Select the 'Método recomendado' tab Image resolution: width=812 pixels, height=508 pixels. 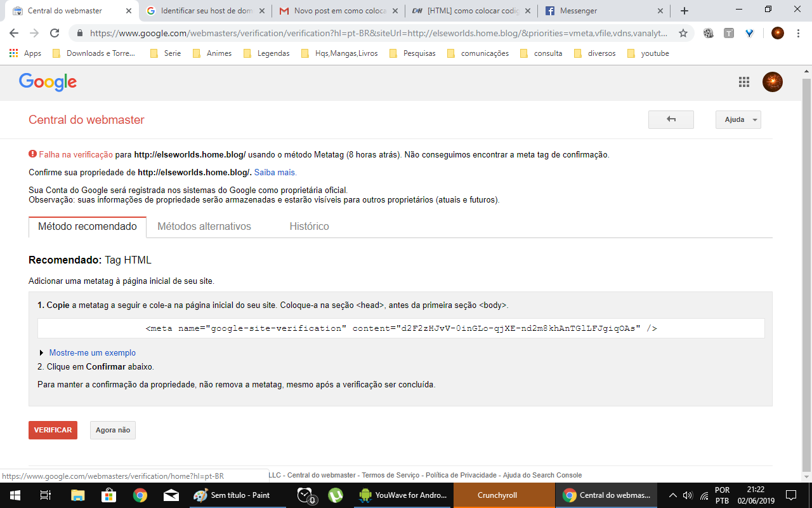pyautogui.click(x=88, y=227)
